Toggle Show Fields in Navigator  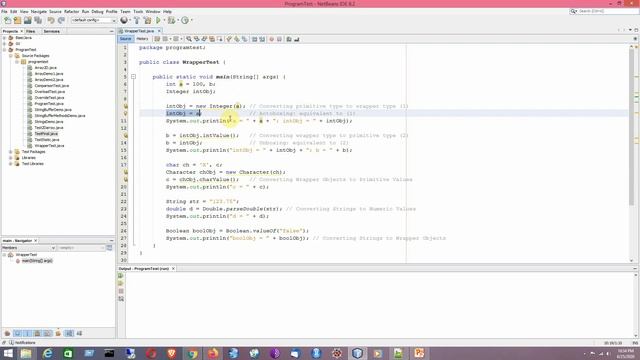[x=18, y=333]
